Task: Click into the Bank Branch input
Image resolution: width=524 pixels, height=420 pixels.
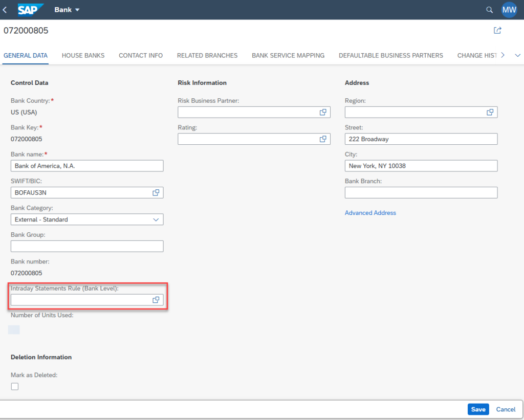Action: tap(421, 193)
